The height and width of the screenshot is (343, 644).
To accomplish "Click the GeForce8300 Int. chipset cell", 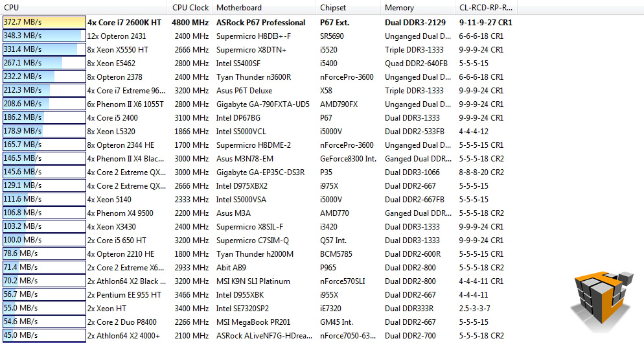I will (349, 159).
